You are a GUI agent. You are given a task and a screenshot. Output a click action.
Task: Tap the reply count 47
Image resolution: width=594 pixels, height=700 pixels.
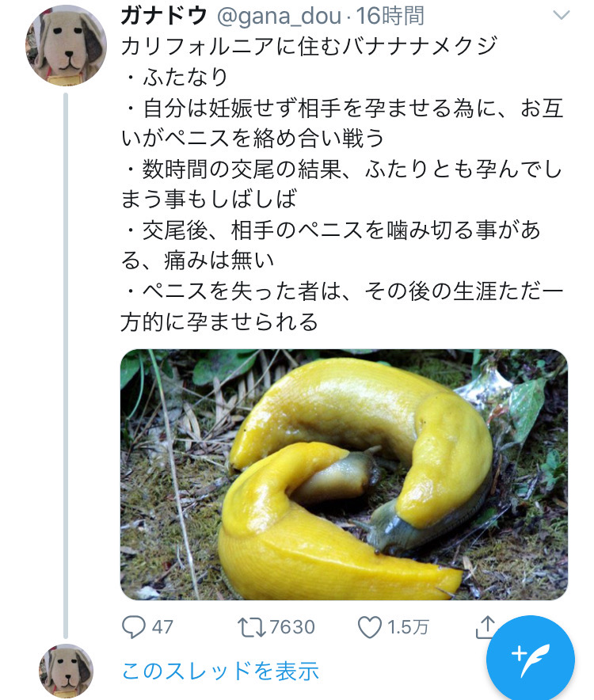click(x=162, y=627)
